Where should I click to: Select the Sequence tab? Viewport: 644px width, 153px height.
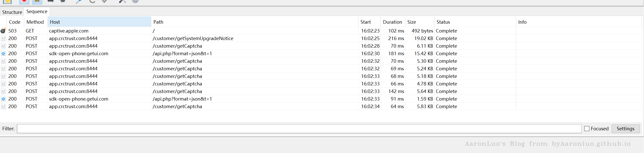tap(37, 12)
